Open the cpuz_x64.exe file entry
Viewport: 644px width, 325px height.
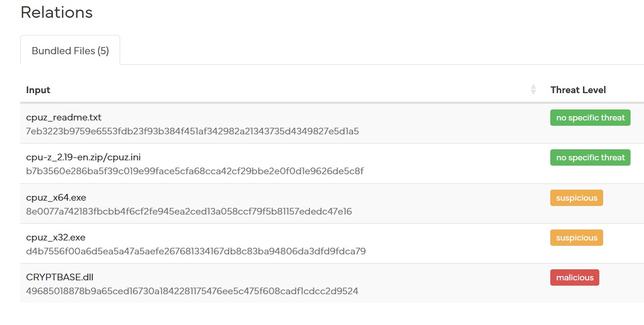click(x=56, y=198)
